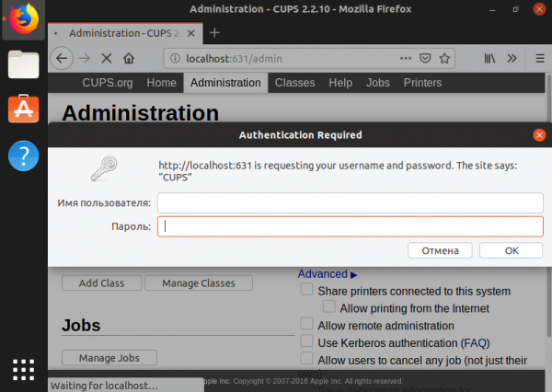This screenshot has height=392, width=552.
Task: Bookmark this page with the star
Action: pos(444,59)
